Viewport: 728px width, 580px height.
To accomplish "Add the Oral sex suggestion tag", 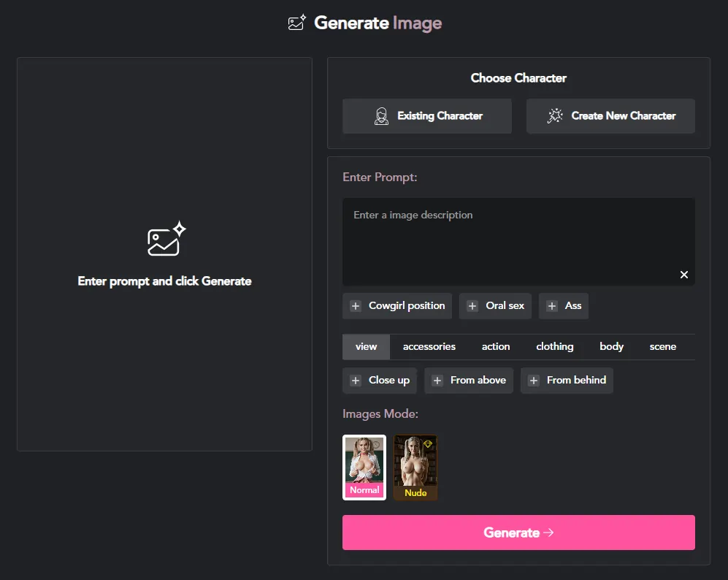I will point(495,305).
